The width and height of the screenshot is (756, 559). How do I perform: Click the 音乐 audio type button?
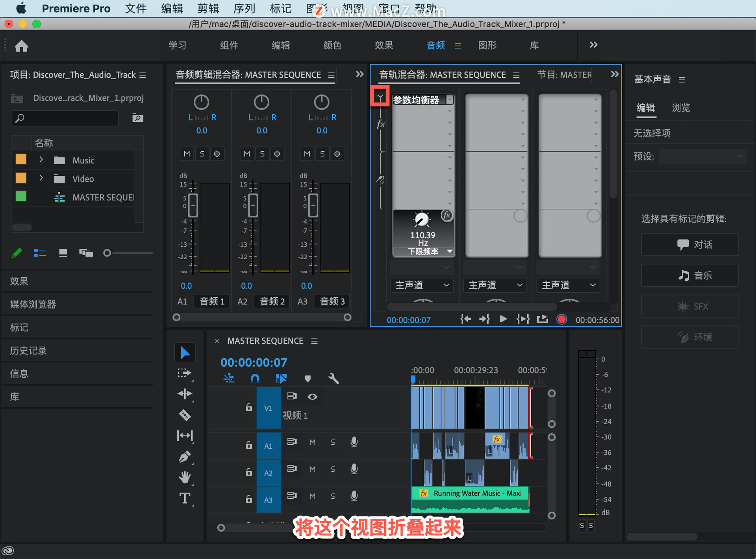tap(690, 275)
